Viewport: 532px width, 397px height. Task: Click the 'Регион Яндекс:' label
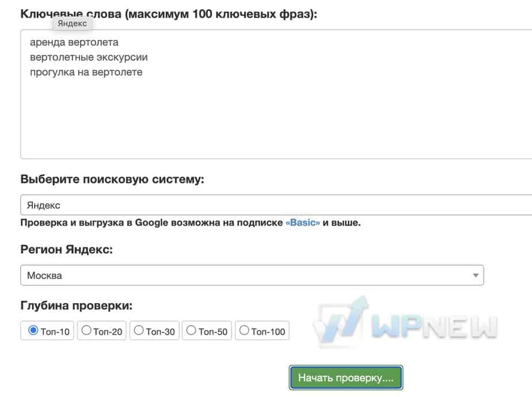tap(67, 250)
